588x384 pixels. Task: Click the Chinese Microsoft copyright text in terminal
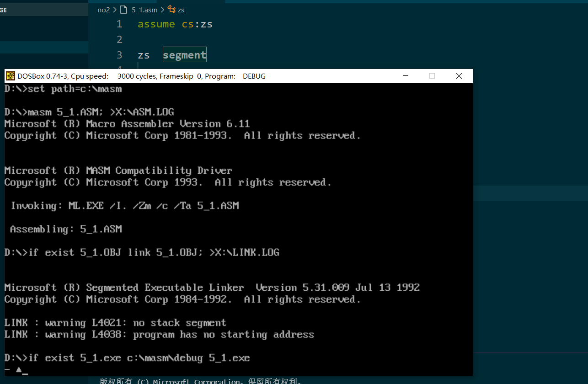[201, 381]
